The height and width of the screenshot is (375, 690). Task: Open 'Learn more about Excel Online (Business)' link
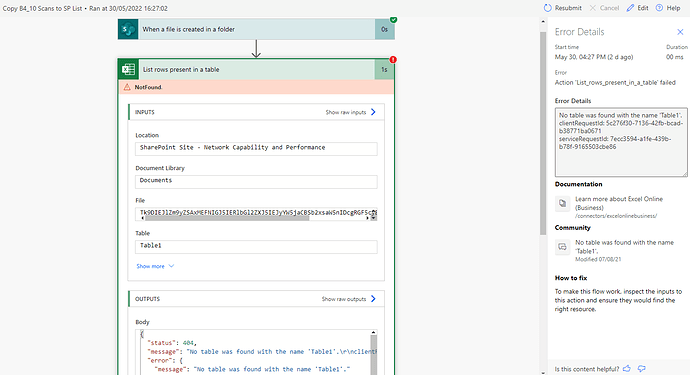point(619,203)
